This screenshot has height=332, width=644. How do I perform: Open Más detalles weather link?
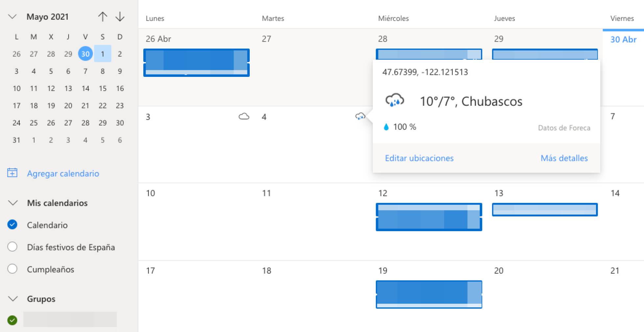pos(564,158)
